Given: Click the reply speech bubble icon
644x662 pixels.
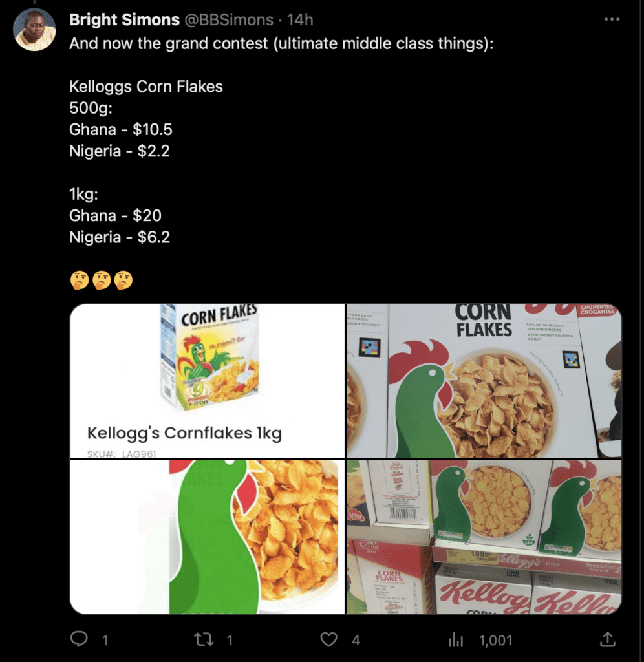Looking at the screenshot, I should coord(79,639).
